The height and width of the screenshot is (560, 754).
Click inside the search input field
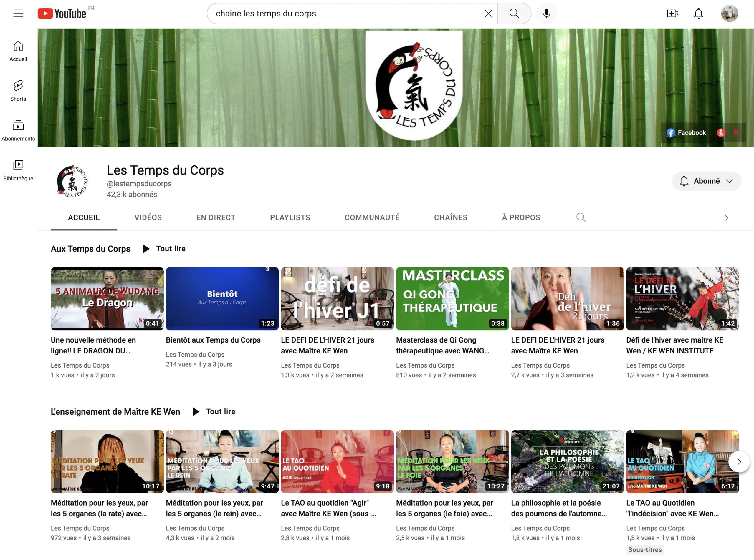(x=346, y=13)
